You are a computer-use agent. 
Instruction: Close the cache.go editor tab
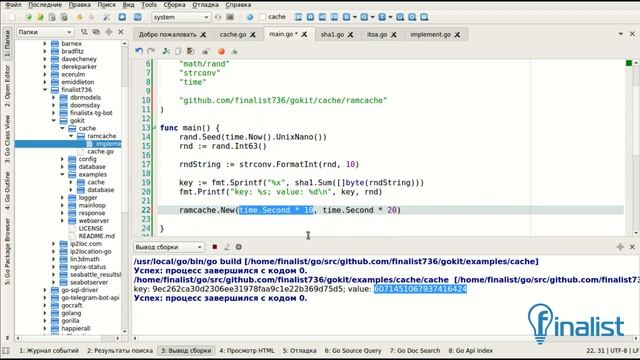pyautogui.click(x=253, y=35)
